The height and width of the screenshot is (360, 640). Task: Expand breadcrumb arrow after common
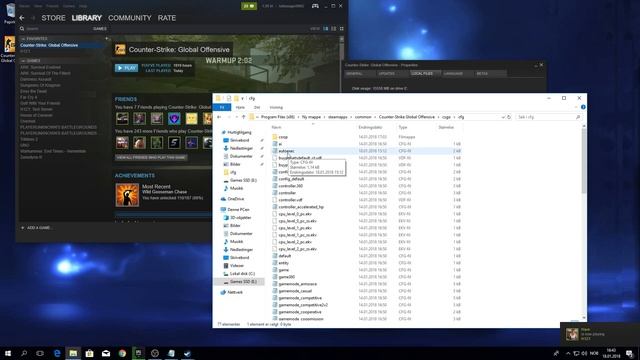coord(375,117)
